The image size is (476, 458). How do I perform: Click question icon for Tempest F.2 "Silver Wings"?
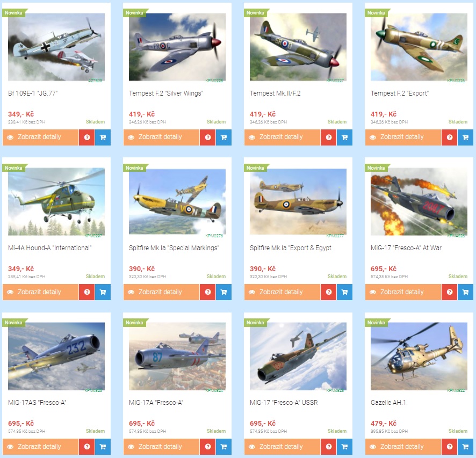pyautogui.click(x=207, y=137)
